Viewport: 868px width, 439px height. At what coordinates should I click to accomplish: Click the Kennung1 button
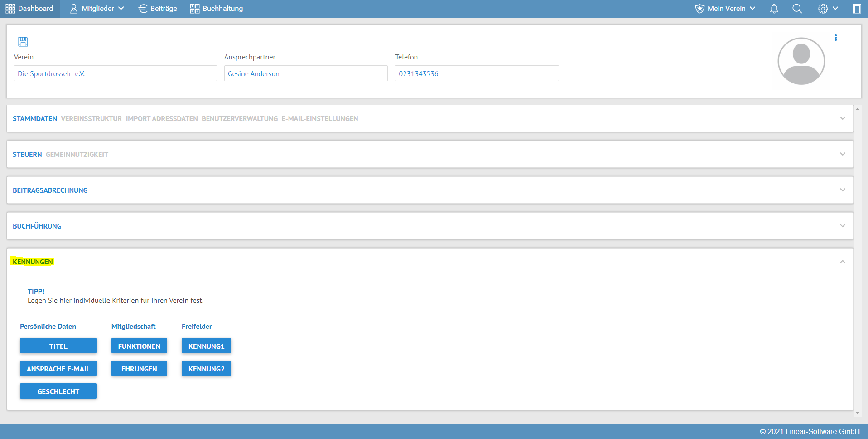pyautogui.click(x=207, y=346)
